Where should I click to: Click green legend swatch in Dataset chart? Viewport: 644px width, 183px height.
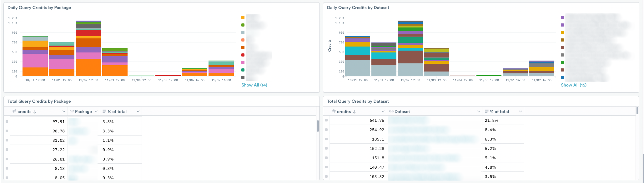point(562,62)
